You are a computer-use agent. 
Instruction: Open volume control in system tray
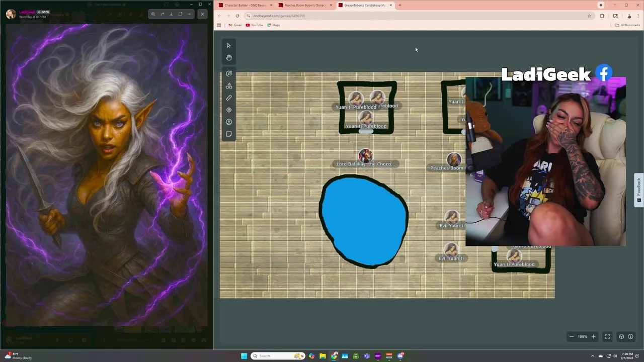coord(614,356)
